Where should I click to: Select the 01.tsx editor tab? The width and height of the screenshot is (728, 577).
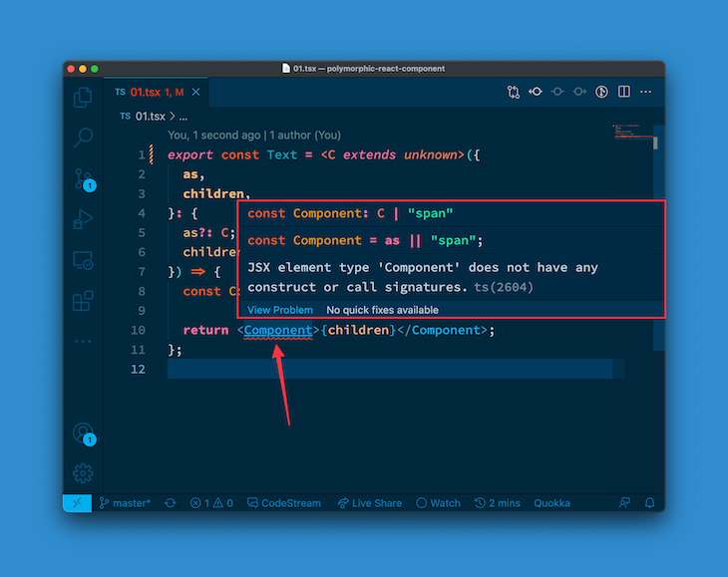click(x=156, y=93)
